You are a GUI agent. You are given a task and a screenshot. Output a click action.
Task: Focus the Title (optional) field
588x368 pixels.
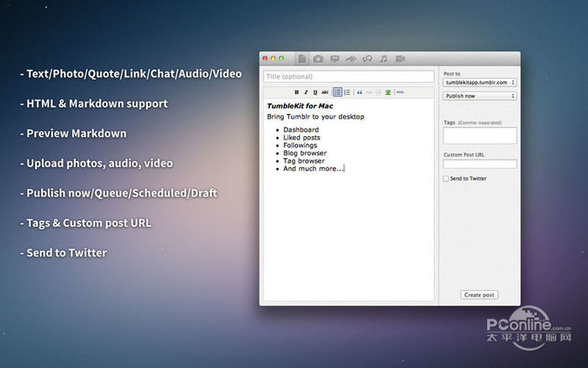tap(349, 76)
